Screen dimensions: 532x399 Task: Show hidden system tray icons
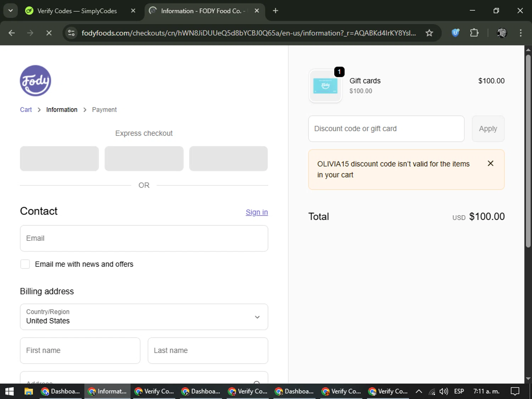[x=419, y=391]
